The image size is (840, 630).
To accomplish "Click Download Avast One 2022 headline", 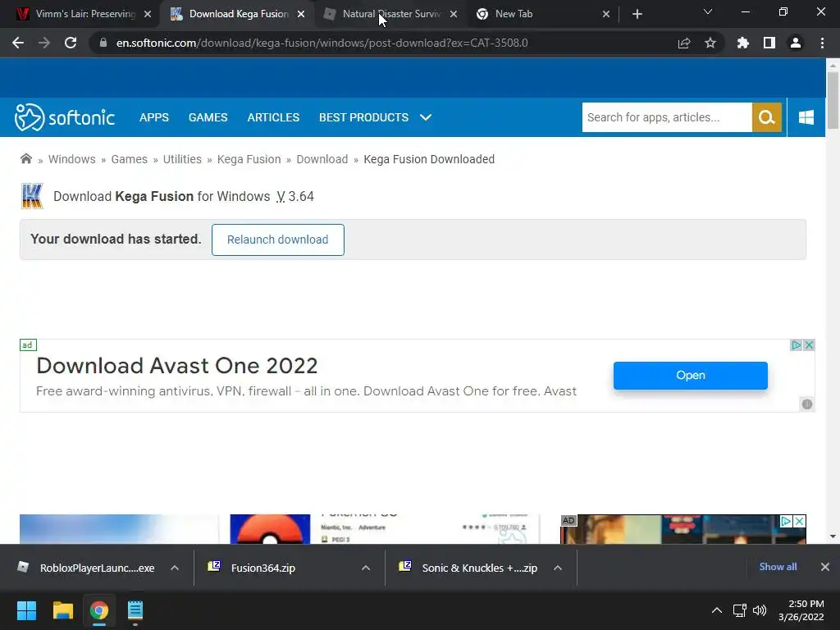I will pyautogui.click(x=177, y=366).
